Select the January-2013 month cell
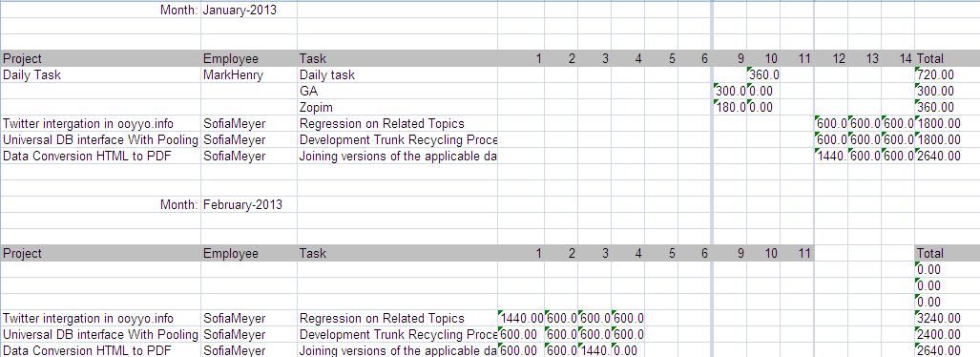The height and width of the screenshot is (357, 980). point(249,10)
